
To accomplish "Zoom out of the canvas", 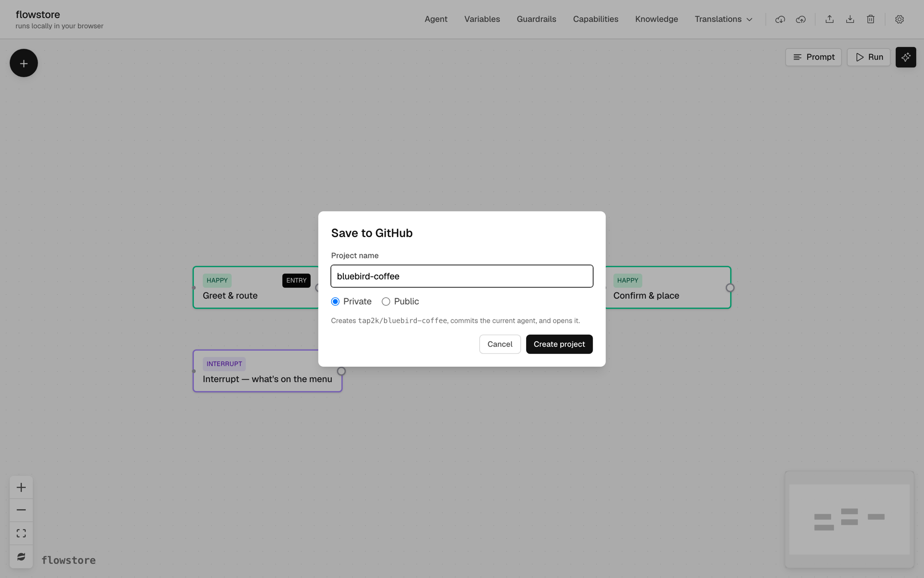I will click(x=21, y=510).
